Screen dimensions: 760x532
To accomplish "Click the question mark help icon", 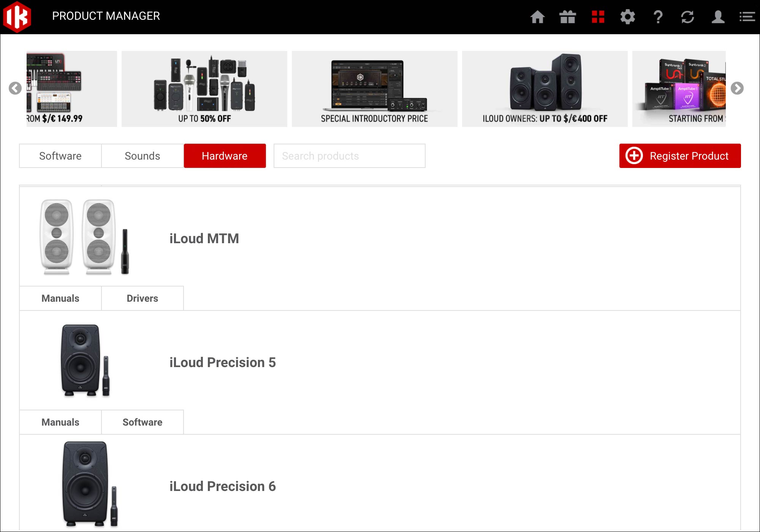I will pos(658,17).
